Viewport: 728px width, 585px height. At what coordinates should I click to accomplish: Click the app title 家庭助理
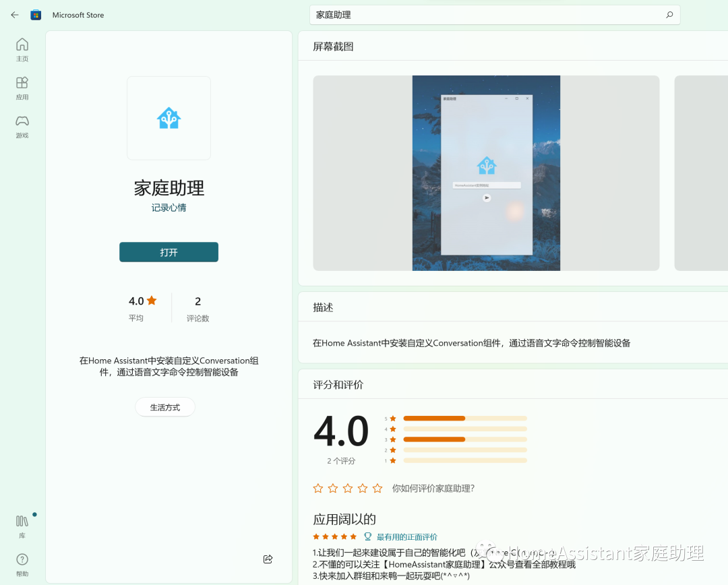click(169, 187)
